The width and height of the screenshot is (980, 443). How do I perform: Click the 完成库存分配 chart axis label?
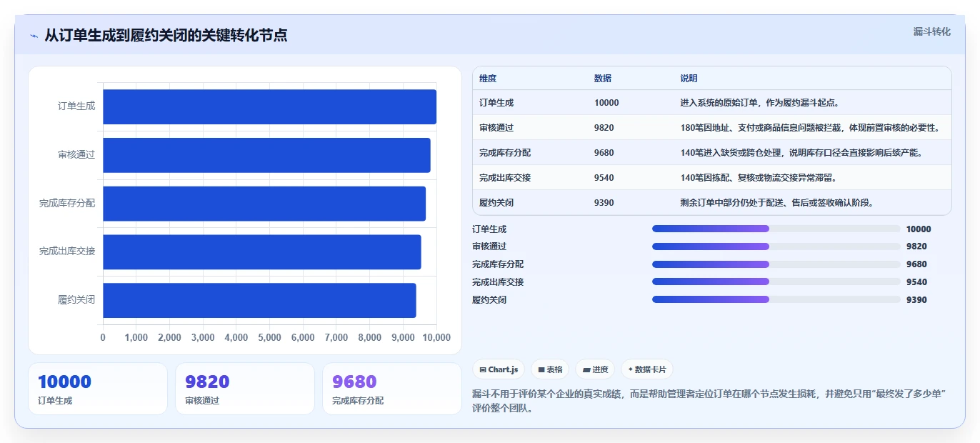pos(67,204)
